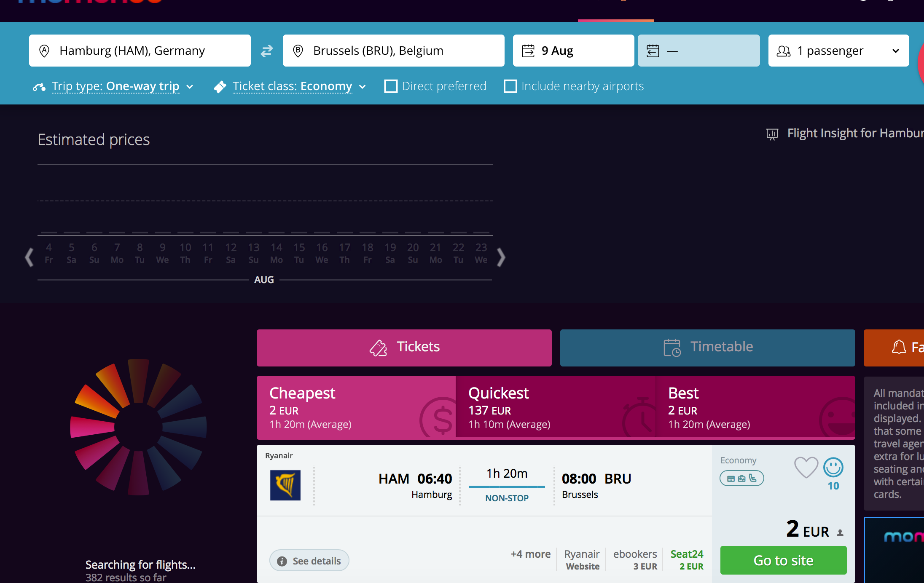924x583 pixels.
Task: Click the destination location pin icon
Action: click(298, 51)
